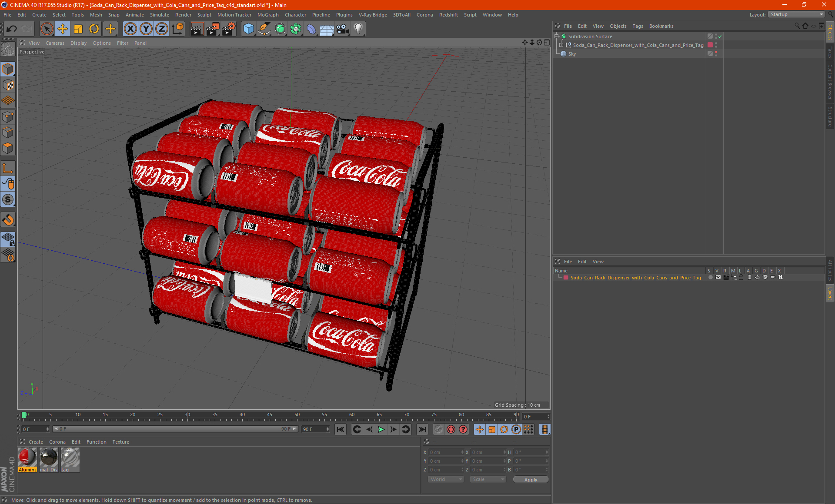835x504 pixels.
Task: Toggle locked workplane
Action: [8, 239]
